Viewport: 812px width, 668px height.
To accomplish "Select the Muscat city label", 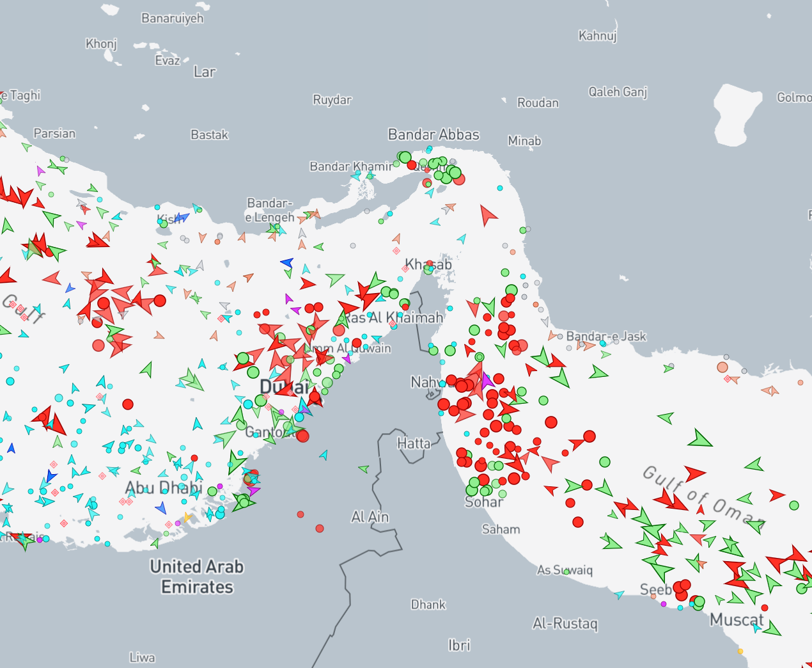I will point(737,620).
